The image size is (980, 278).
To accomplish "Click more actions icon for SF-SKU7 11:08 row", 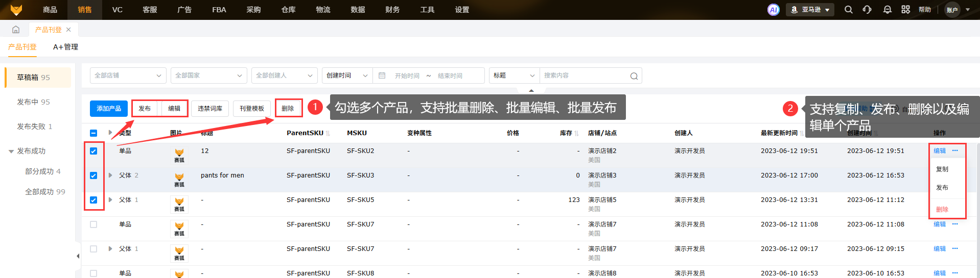I will click(x=955, y=224).
